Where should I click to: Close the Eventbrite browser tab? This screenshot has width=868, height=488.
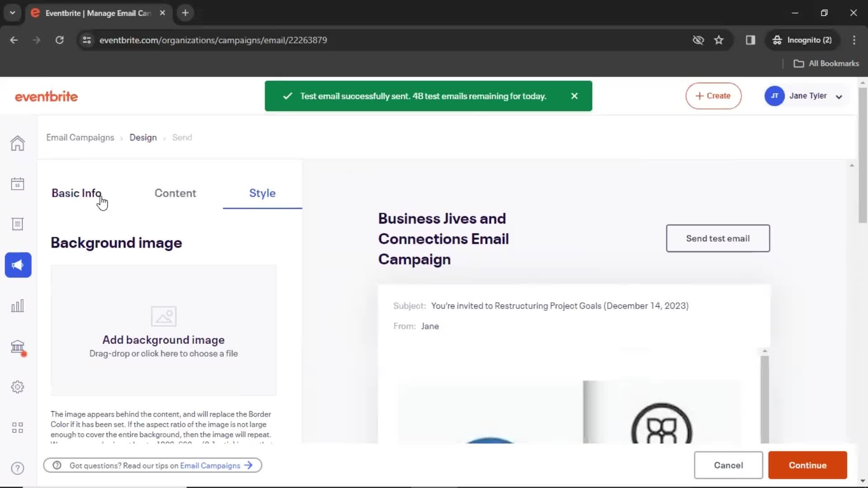[x=162, y=13]
